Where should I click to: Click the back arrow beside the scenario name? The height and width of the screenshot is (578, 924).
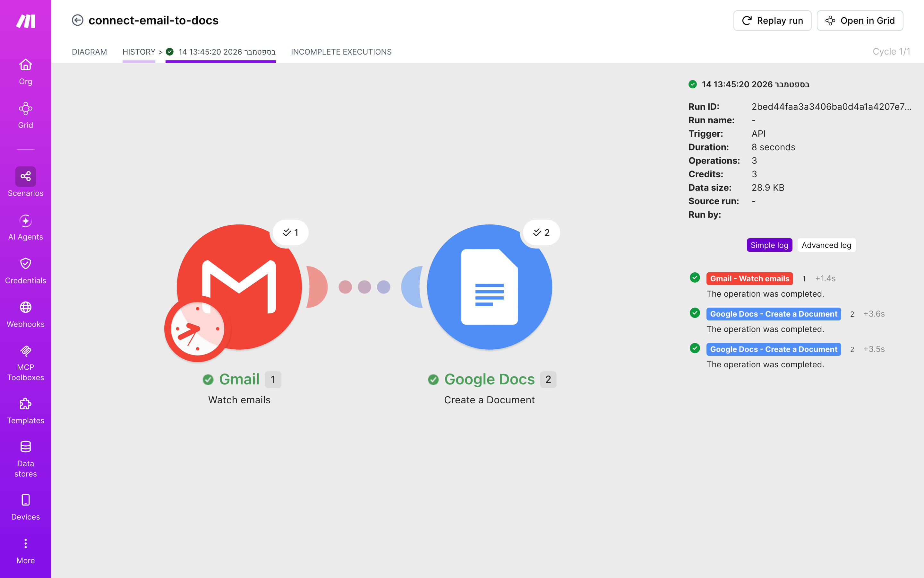[78, 20]
